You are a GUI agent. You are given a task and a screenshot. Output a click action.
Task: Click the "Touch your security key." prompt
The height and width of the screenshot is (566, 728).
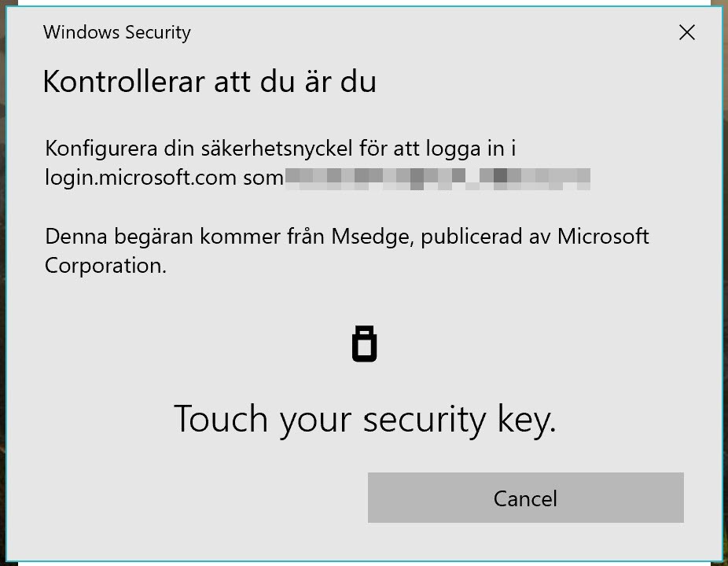point(364,418)
